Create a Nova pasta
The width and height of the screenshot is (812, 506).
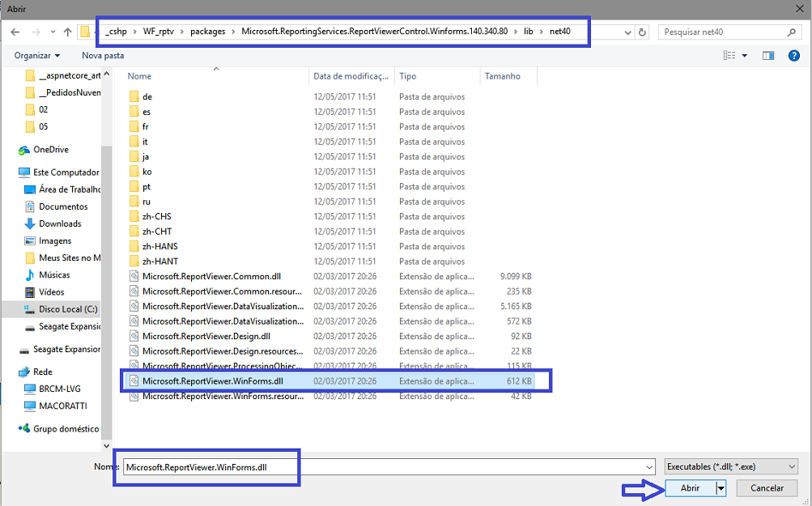(103, 55)
